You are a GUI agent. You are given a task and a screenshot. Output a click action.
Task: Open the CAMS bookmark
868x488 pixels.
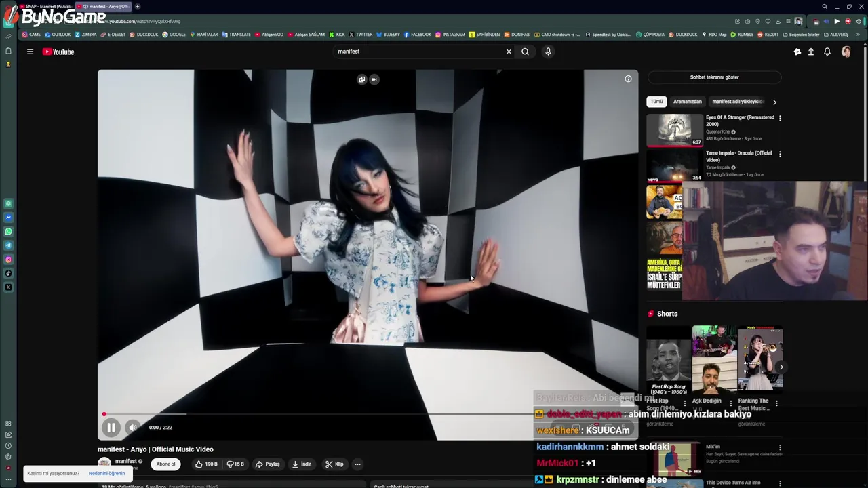(x=31, y=35)
